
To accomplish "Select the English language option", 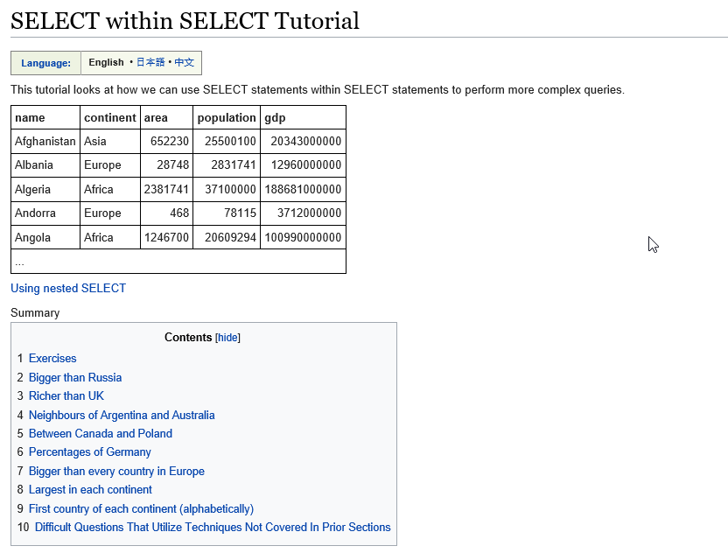I will click(106, 62).
